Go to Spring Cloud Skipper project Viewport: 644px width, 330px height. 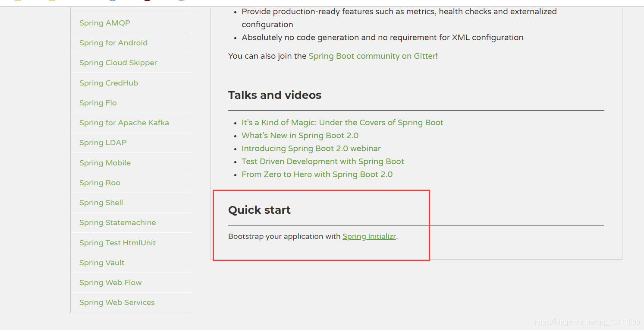click(118, 63)
